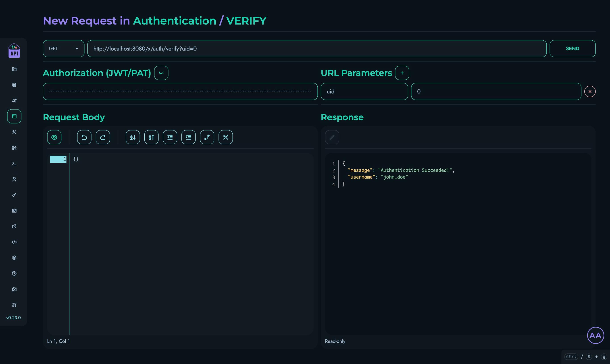610x364 pixels.
Task: Open the key icon in the sidebar
Action: pos(14,195)
